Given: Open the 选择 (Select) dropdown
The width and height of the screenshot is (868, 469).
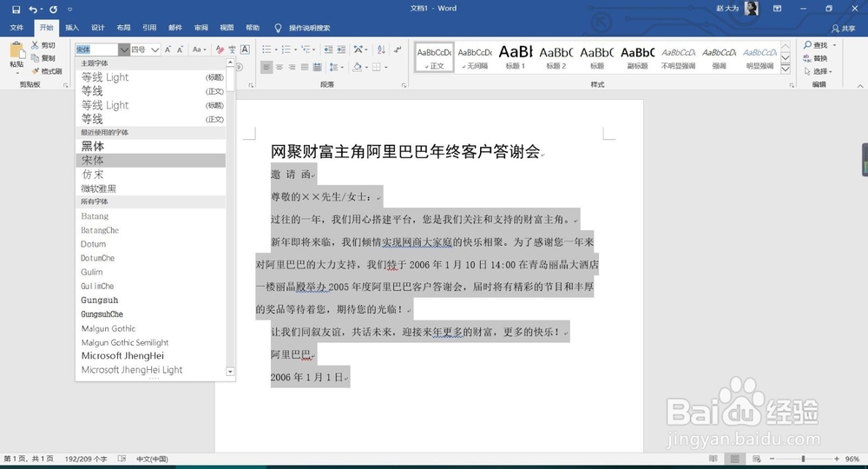Looking at the screenshot, I should [819, 71].
